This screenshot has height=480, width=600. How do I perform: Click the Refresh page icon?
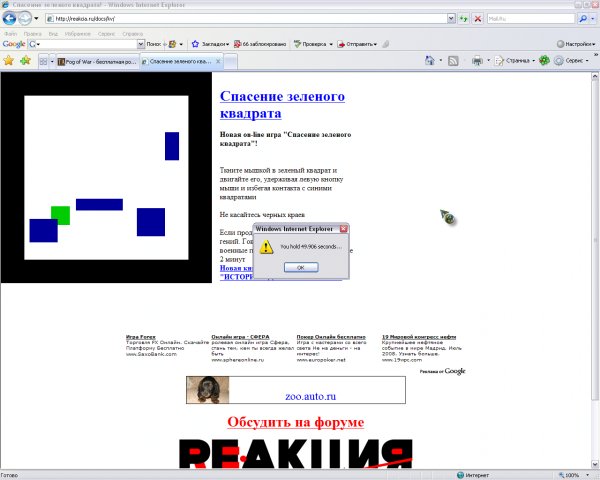[x=462, y=18]
